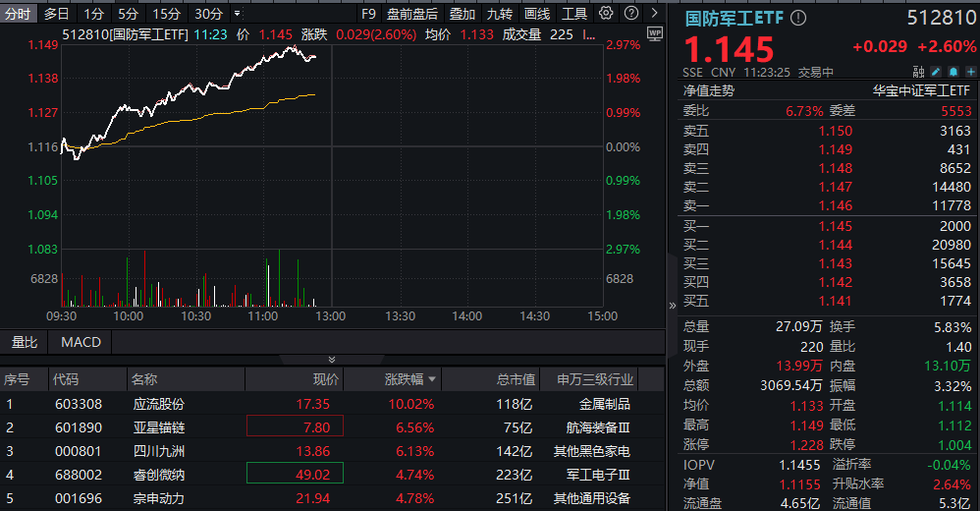Click 卖五 ask price 1.150
Viewport: 980px width, 511px height.
[836, 131]
